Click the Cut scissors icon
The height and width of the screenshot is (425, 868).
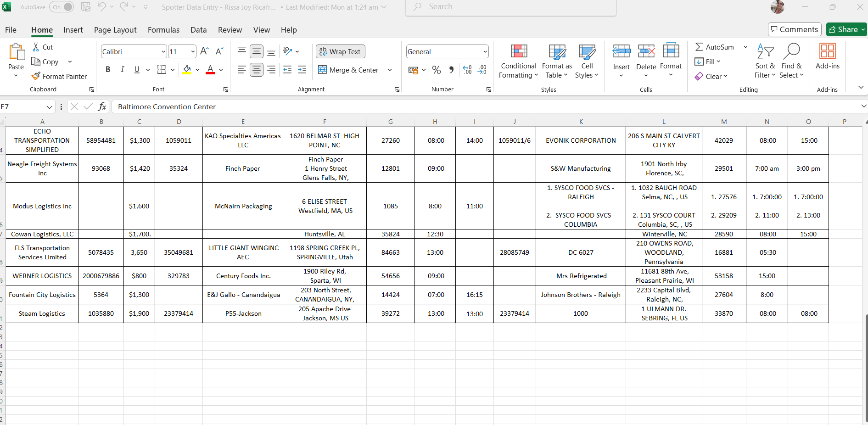click(x=36, y=47)
